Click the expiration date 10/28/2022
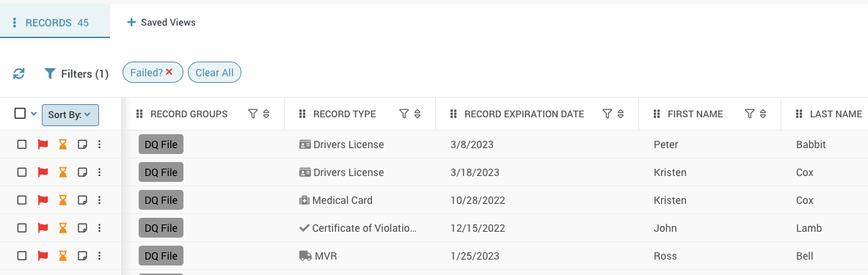 point(478,199)
